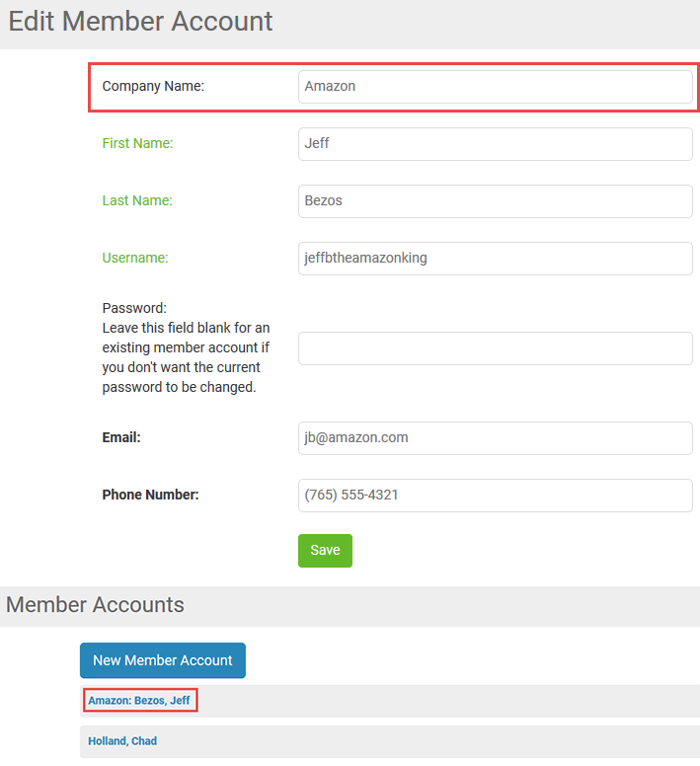This screenshot has height=766, width=700.
Task: Click the Username field jeffbtheamazonking
Action: [496, 259]
